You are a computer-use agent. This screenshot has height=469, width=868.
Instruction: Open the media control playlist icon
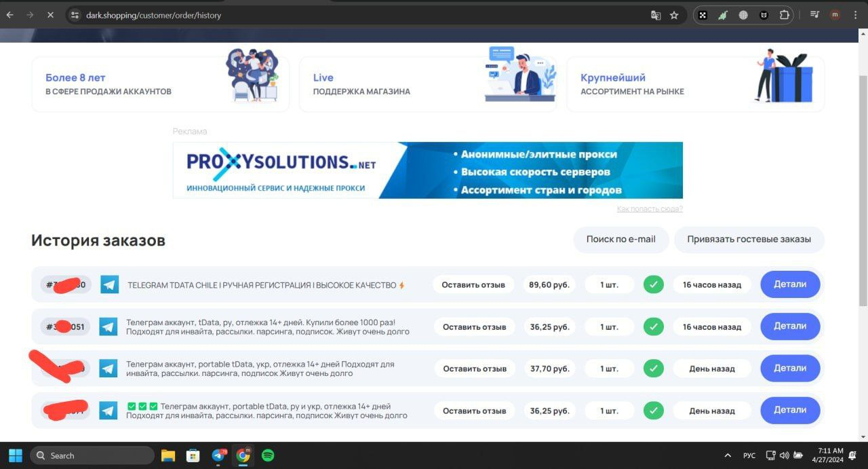(815, 15)
